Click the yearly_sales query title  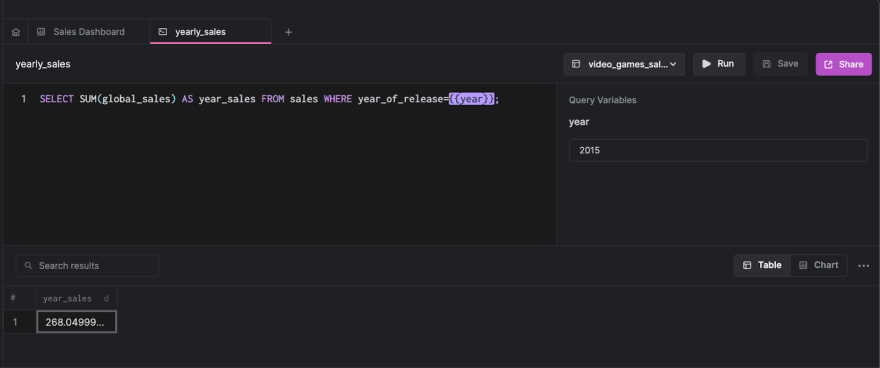coord(43,64)
